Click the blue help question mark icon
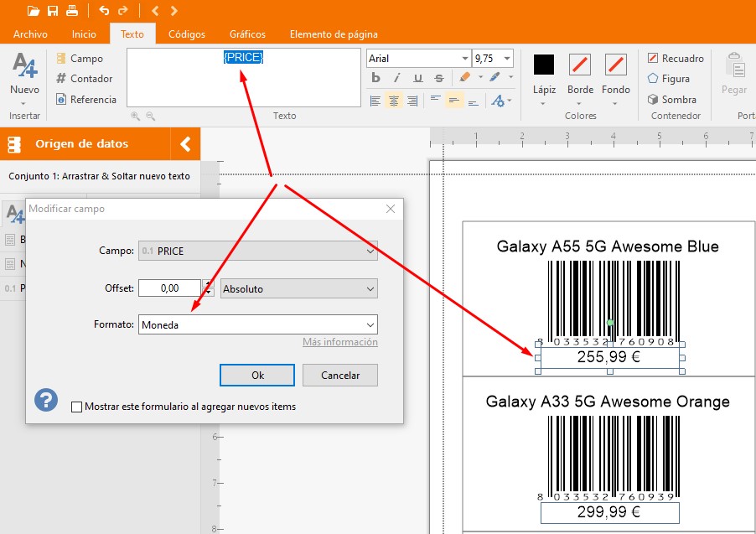This screenshot has width=756, height=534. (x=46, y=400)
